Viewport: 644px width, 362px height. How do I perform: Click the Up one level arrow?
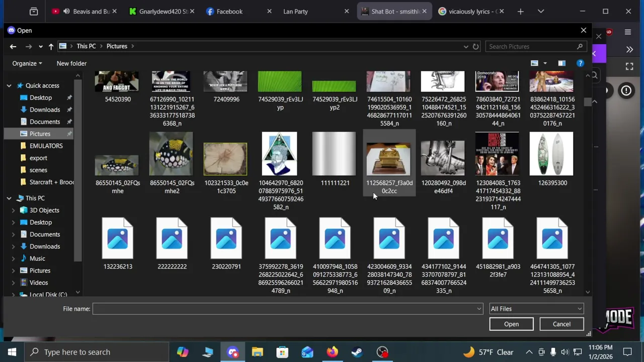[x=51, y=46]
